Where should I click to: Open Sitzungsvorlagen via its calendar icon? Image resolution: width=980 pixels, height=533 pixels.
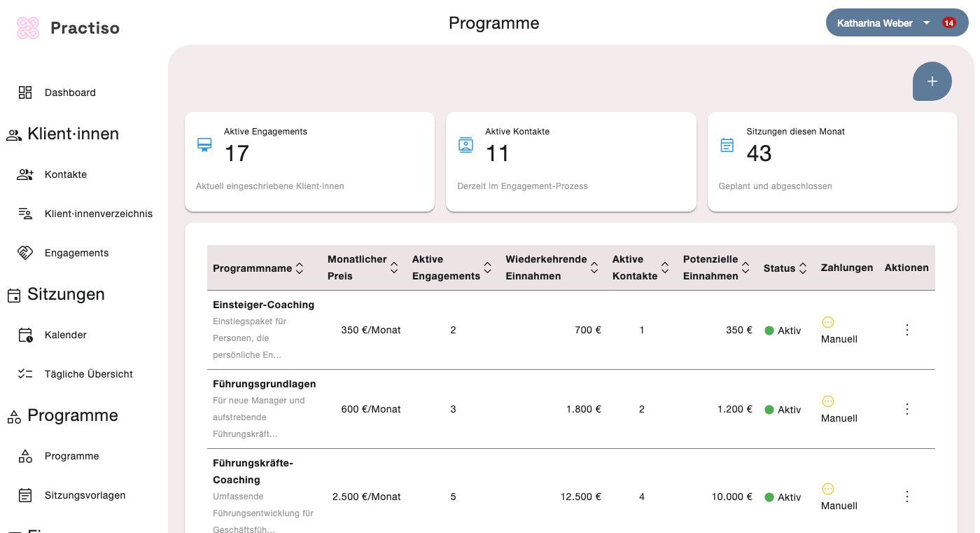(25, 495)
